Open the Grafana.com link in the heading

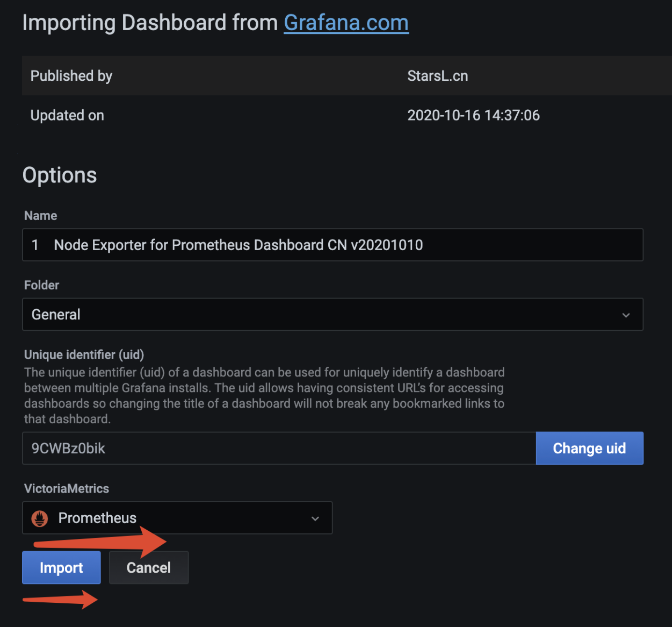(x=346, y=23)
